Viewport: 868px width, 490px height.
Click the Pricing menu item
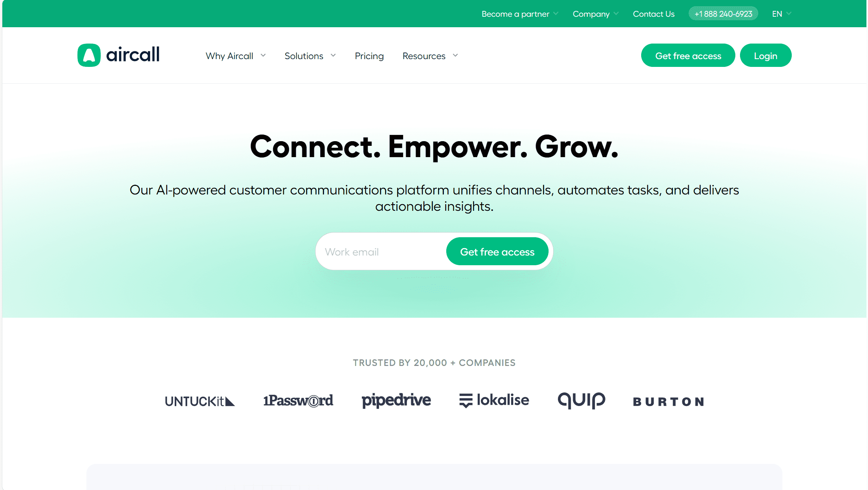tap(369, 56)
